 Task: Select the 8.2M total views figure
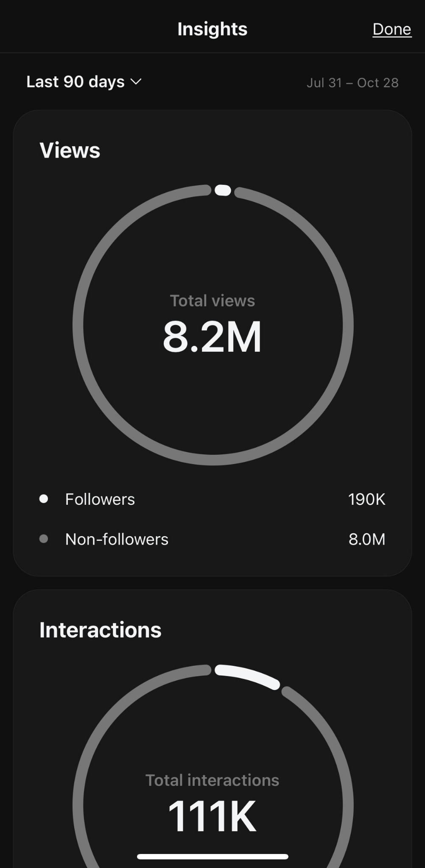[212, 337]
